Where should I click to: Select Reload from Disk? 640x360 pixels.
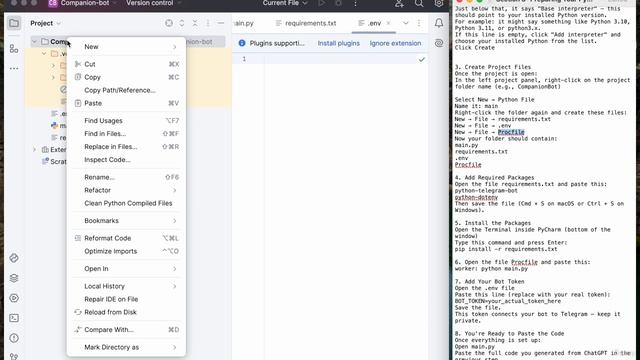126,312
